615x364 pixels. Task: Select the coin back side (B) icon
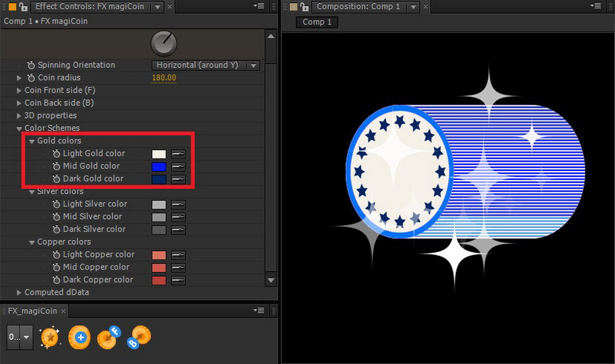point(138,337)
